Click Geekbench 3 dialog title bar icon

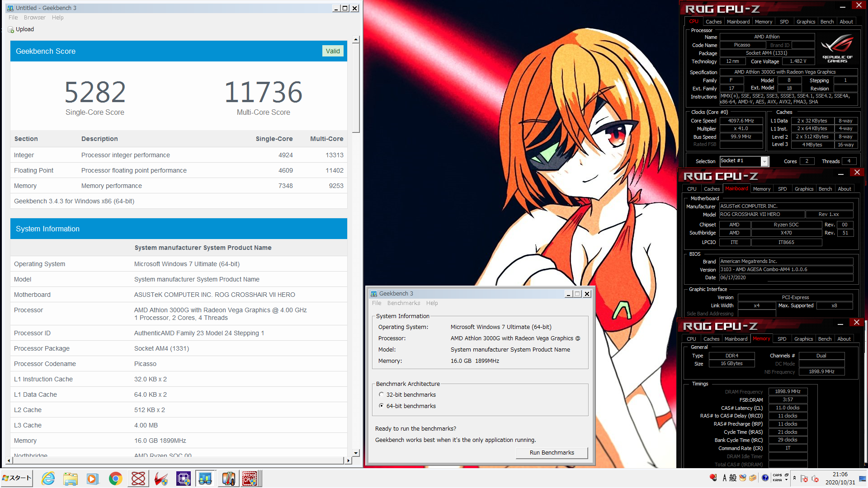point(374,294)
